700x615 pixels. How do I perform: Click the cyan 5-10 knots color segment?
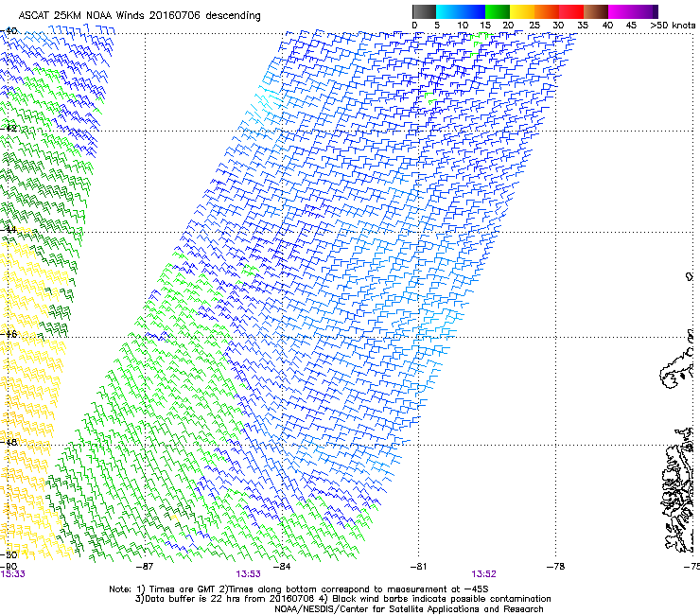[448, 11]
